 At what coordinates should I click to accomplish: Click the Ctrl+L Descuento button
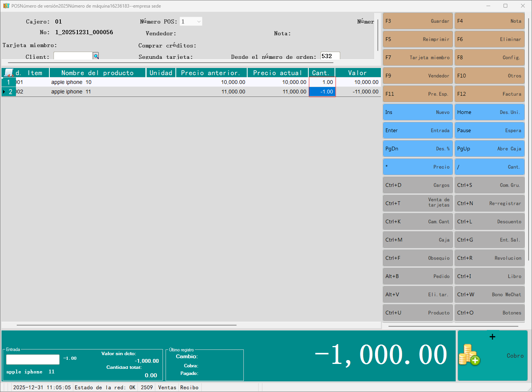click(489, 221)
